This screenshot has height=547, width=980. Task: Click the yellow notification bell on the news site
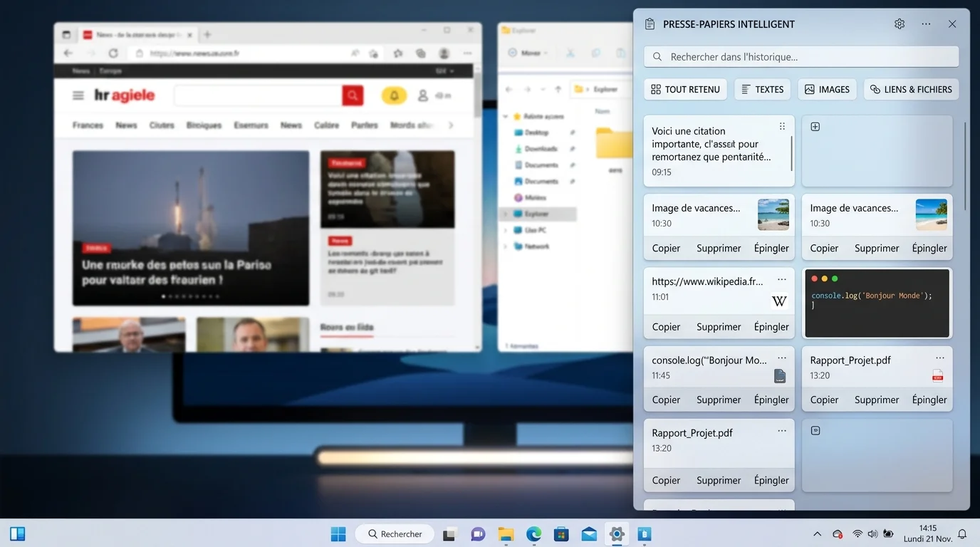tap(394, 95)
